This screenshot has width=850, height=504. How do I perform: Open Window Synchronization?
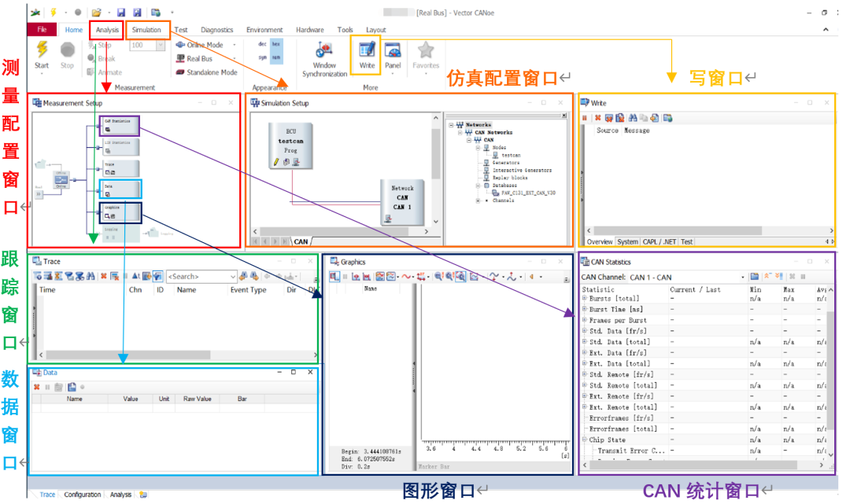[x=324, y=58]
